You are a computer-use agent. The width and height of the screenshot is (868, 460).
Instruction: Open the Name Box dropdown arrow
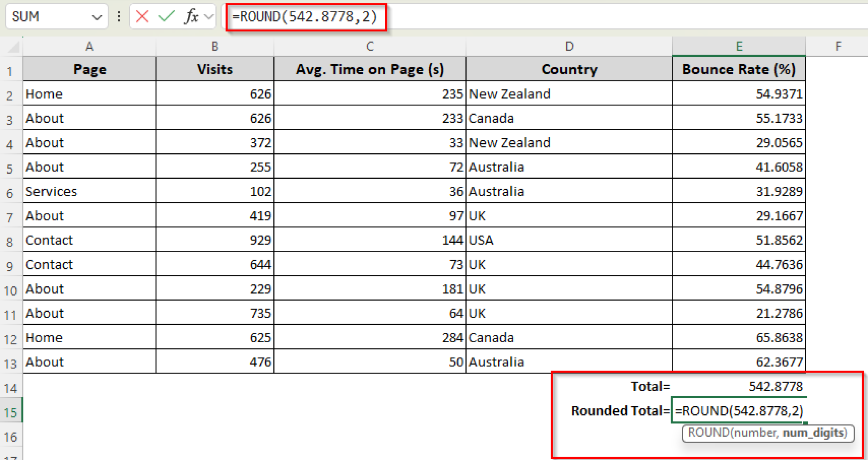(x=97, y=17)
